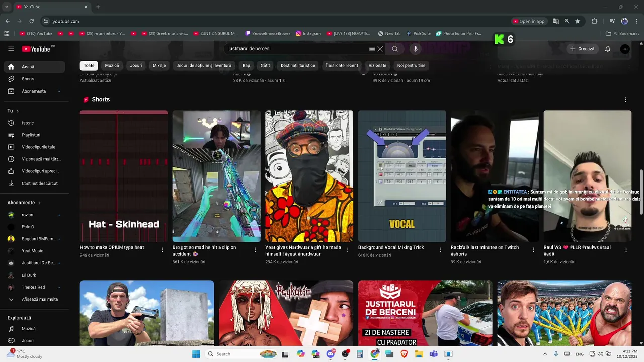Screen dimensions: 644x362
Task: Click the Open in app button
Action: tap(529, 21)
